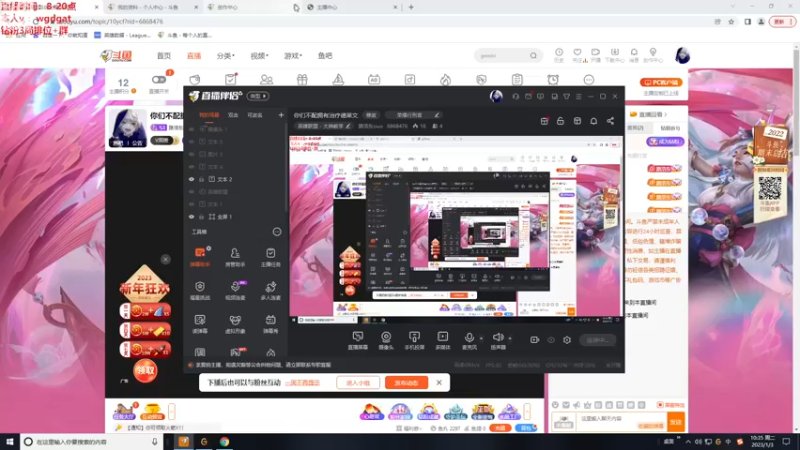800x450 pixels.
Task: Switch to second scene tab
Action: click(233, 115)
